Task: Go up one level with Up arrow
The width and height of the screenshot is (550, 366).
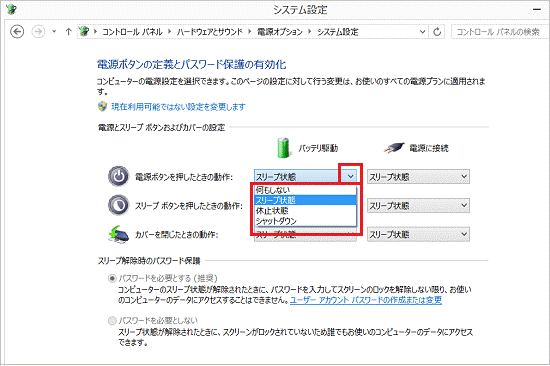Action: pyautogui.click(x=68, y=32)
